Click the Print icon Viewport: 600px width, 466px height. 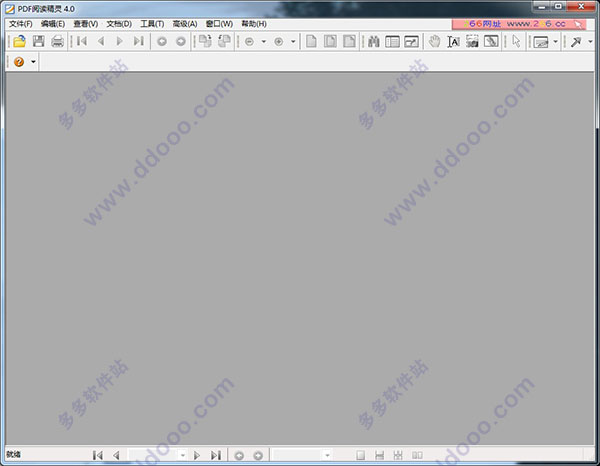click(x=57, y=41)
